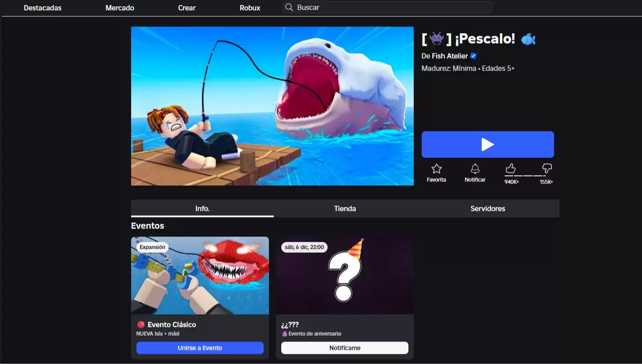
Task: Open the Mercado menu item
Action: [x=120, y=8]
